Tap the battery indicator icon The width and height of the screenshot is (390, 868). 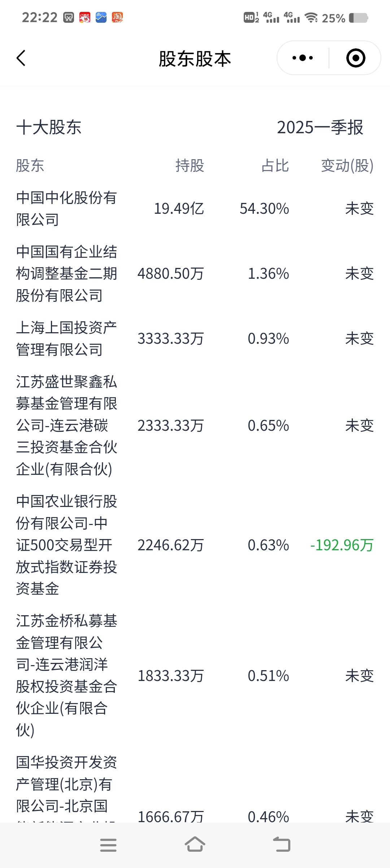pos(359,18)
